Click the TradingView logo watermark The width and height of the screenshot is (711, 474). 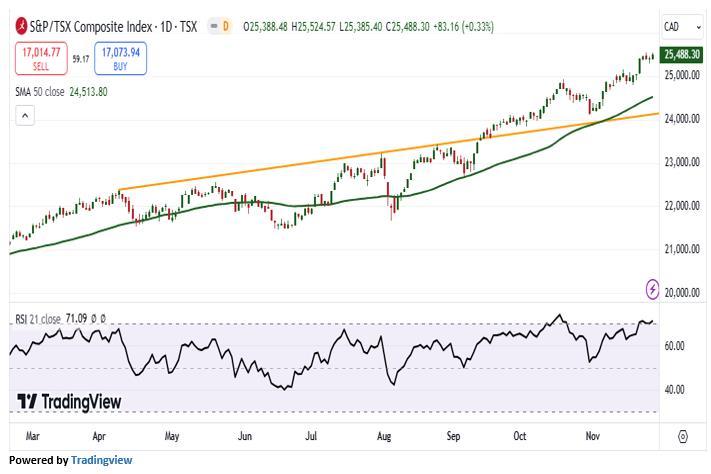click(x=69, y=401)
